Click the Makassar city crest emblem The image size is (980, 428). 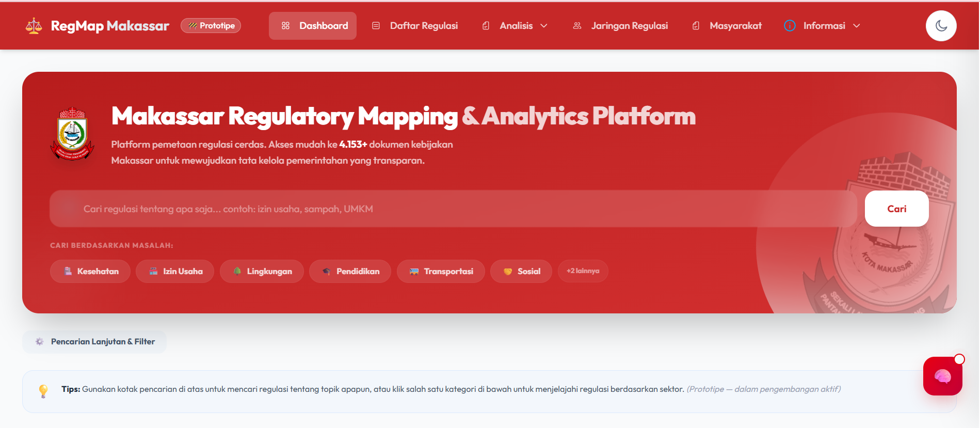pyautogui.click(x=72, y=134)
